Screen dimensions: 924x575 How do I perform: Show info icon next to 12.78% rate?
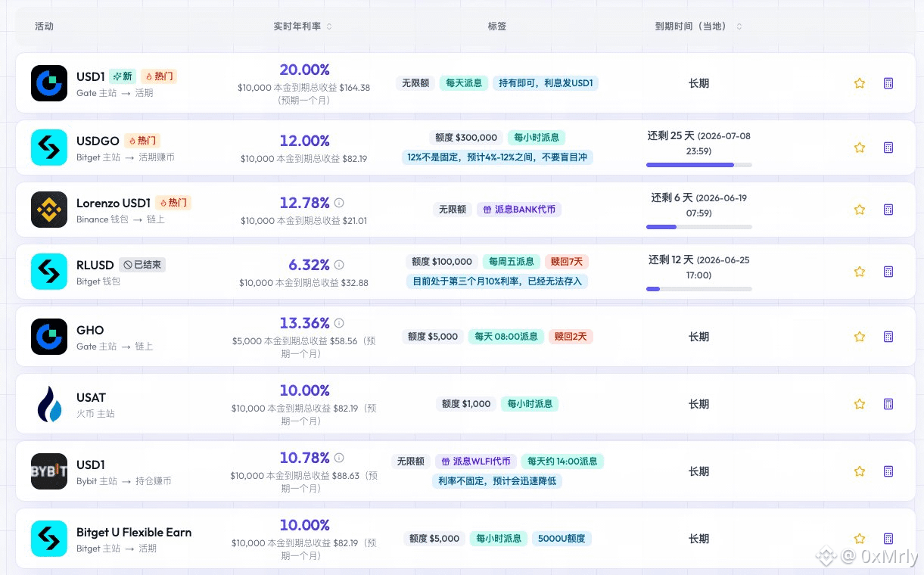pos(339,203)
